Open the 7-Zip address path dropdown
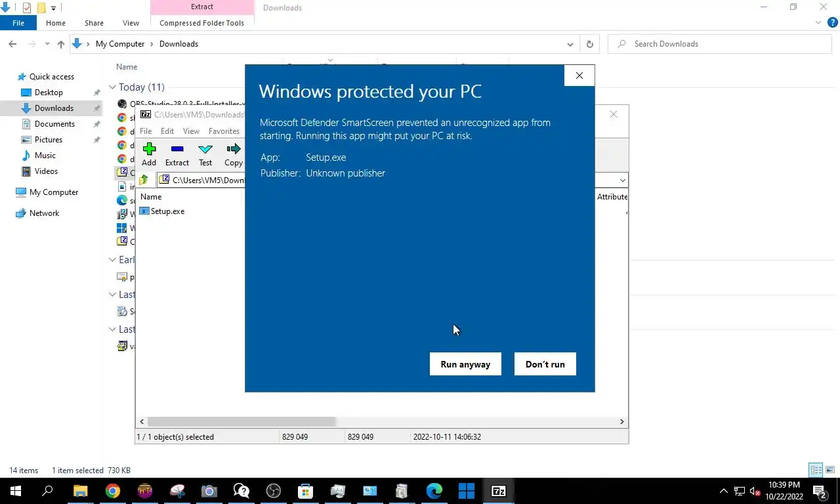Screen dimensions: 840x504 (622, 180)
